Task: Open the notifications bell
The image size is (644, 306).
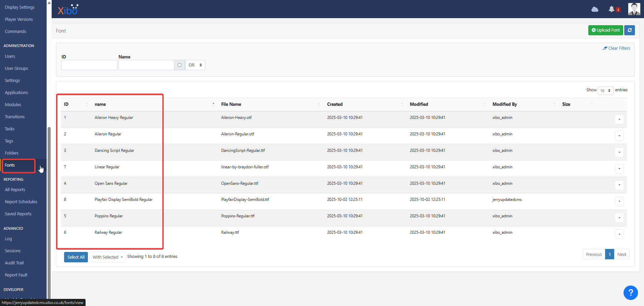Action: [x=611, y=9]
